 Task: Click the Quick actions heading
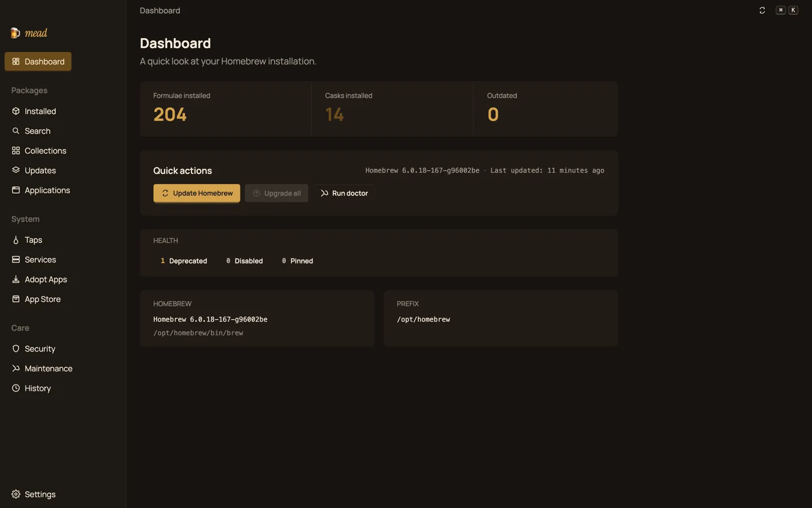click(x=183, y=171)
